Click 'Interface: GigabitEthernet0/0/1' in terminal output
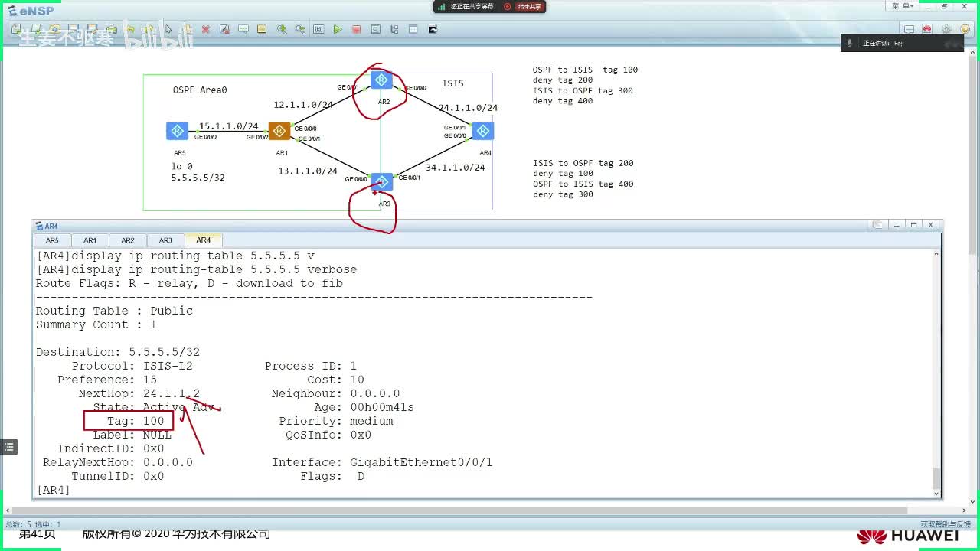The height and width of the screenshot is (551, 980). [x=382, y=462]
